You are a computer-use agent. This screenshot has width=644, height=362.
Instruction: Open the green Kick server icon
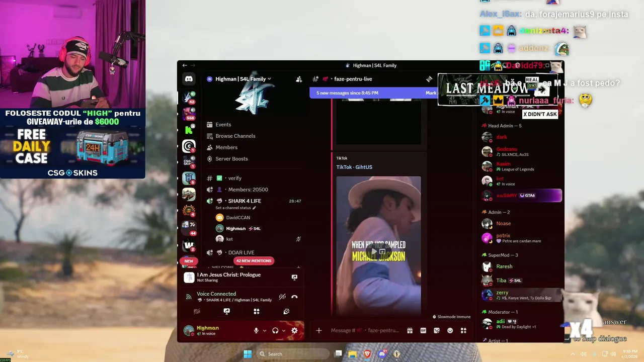(x=189, y=130)
